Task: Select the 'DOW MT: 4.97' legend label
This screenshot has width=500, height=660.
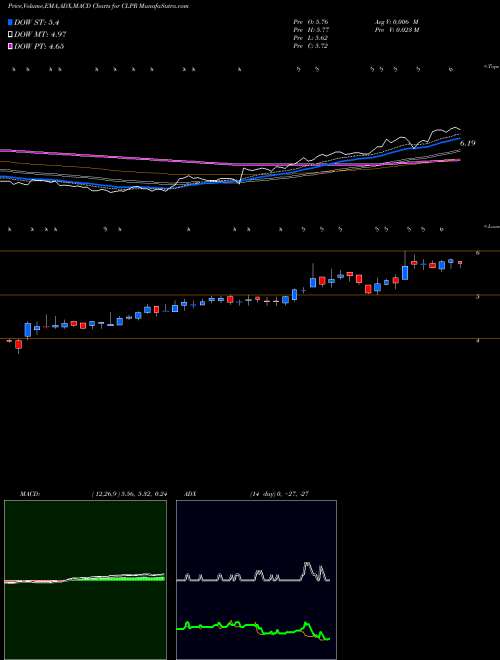Action: [x=40, y=35]
